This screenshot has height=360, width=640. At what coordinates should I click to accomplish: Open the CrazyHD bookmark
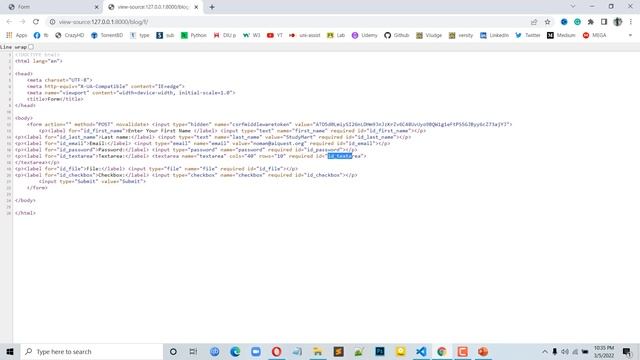(69, 36)
